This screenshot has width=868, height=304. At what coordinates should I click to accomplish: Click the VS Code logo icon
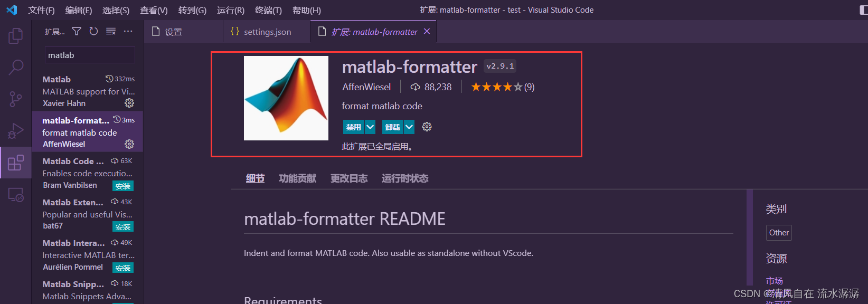(x=12, y=10)
